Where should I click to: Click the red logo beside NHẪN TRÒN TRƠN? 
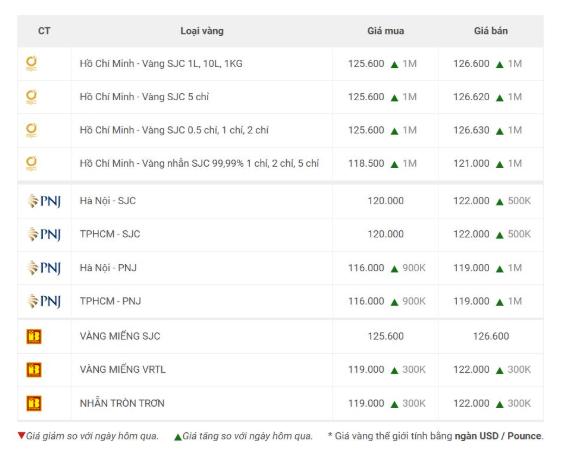(x=34, y=403)
